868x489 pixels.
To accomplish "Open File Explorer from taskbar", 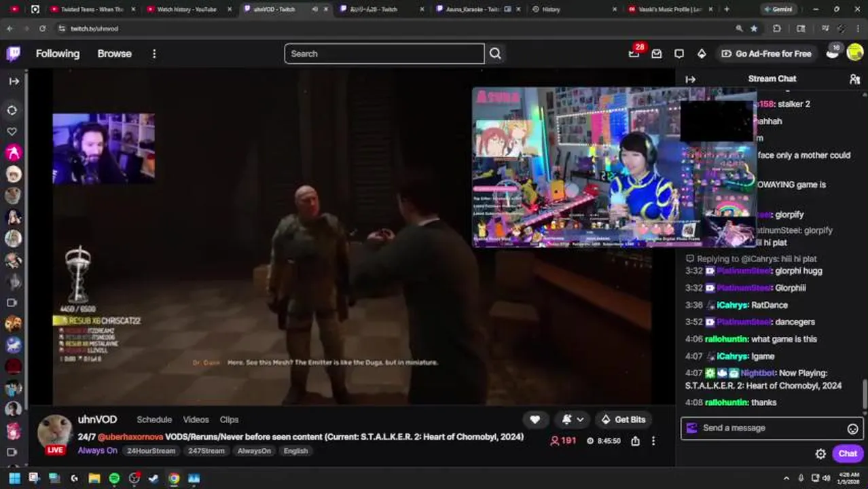I will (94, 478).
